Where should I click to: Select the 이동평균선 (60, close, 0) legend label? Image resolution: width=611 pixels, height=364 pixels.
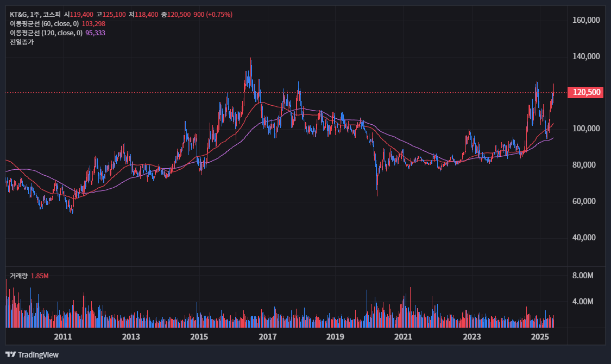45,24
